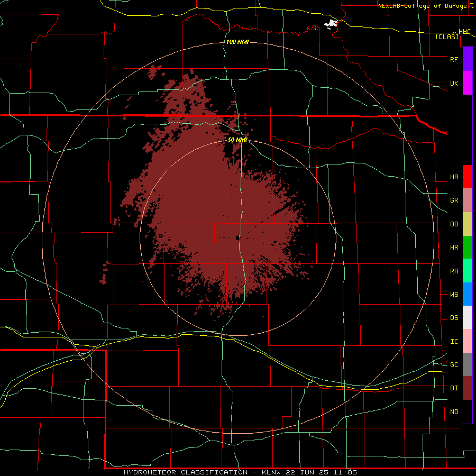The image size is (476, 476).
Task: Click the ND legend label
Action: tap(454, 412)
